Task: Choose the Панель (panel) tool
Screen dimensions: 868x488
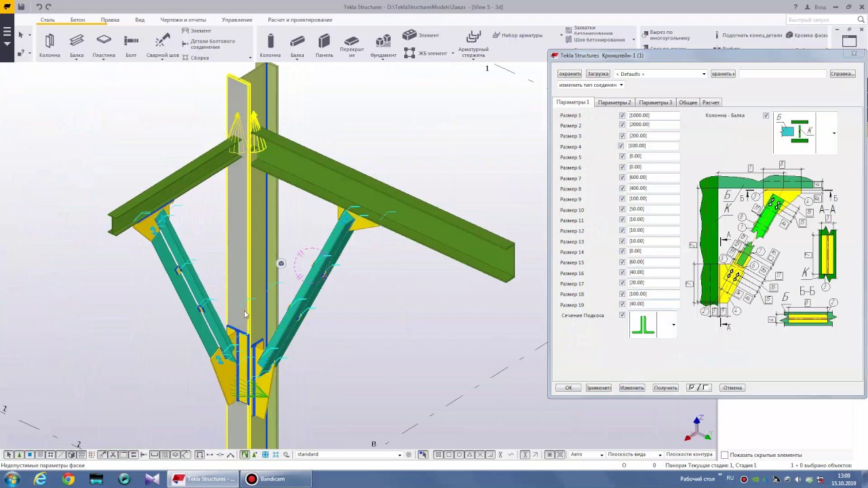Action: 324,45
